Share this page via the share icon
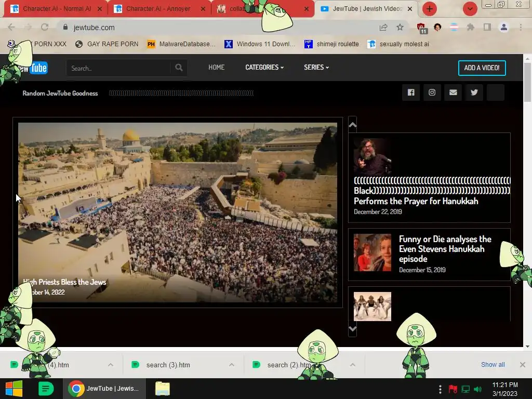 tap(383, 27)
